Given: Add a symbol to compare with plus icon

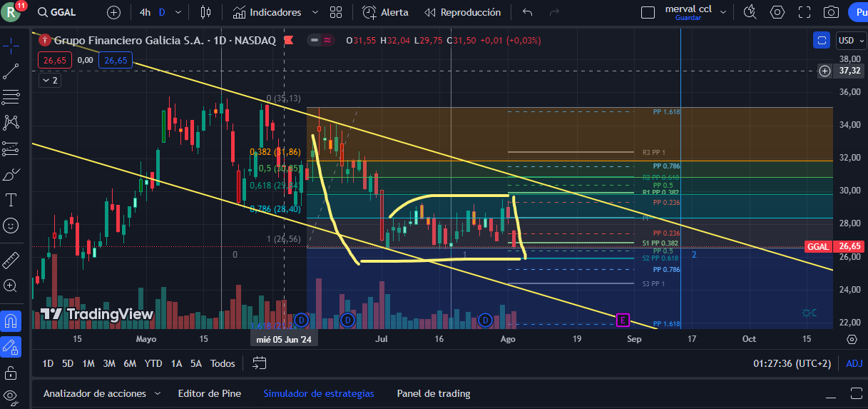Looking at the screenshot, I should tap(114, 12).
